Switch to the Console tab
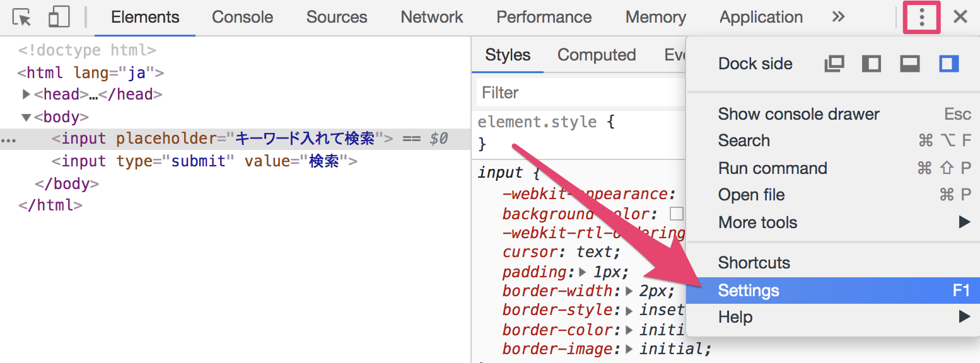Image resolution: width=980 pixels, height=363 pixels. [x=242, y=18]
